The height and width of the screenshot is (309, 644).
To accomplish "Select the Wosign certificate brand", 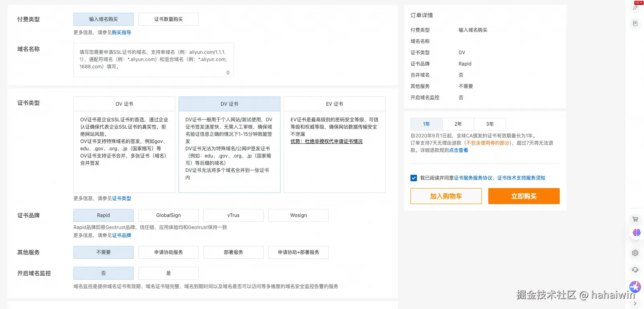I will tap(299, 215).
